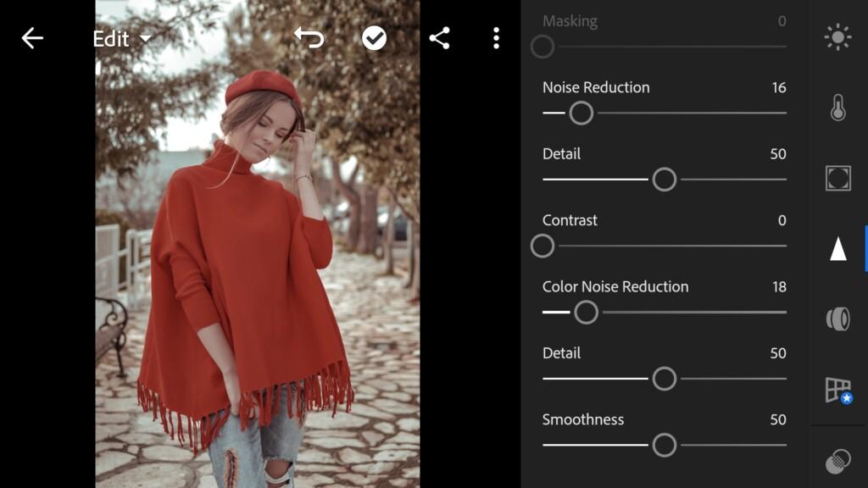This screenshot has width=868, height=488.
Task: Adjust the Masking slider handle
Action: tap(542, 47)
